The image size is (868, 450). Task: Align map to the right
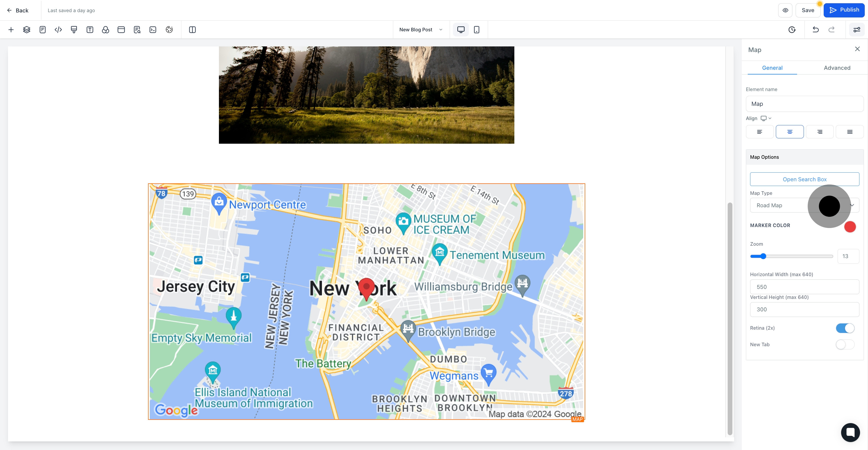(x=820, y=132)
